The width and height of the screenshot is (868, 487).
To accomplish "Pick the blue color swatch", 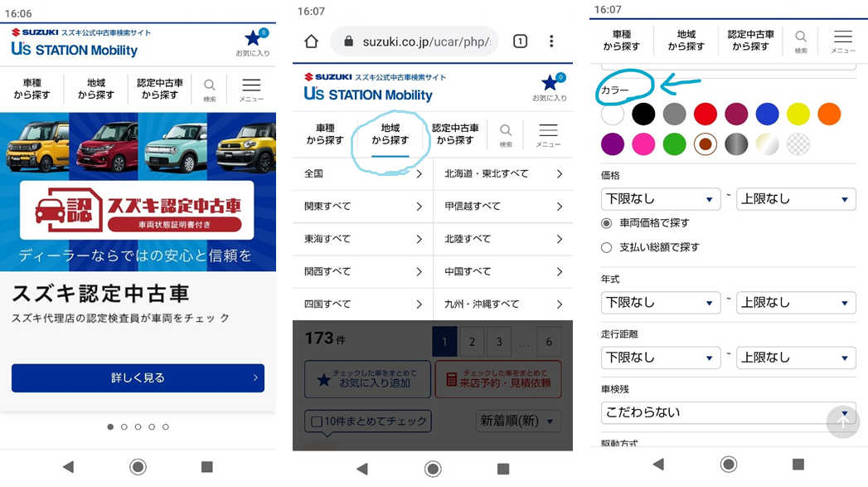I will pos(767,114).
